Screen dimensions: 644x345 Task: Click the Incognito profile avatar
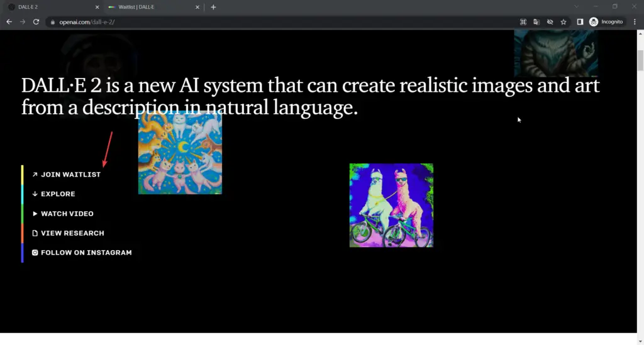click(x=594, y=22)
